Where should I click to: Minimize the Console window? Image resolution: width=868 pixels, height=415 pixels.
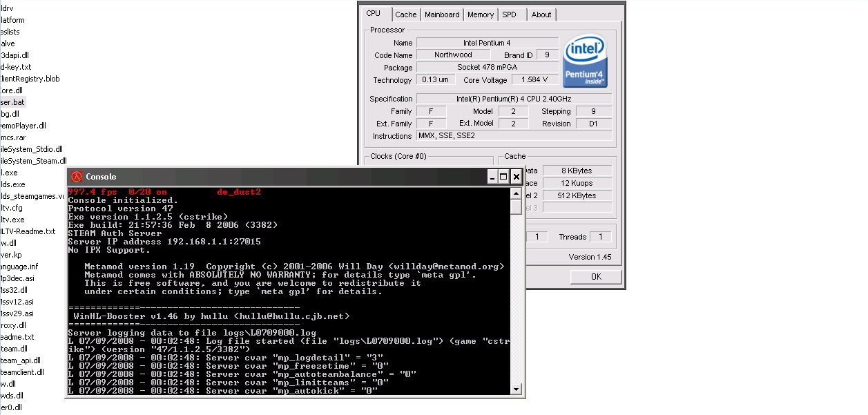[x=492, y=177]
